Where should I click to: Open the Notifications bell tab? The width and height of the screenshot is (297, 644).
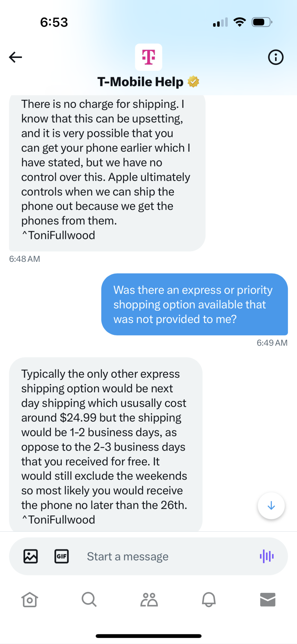pyautogui.click(x=209, y=600)
